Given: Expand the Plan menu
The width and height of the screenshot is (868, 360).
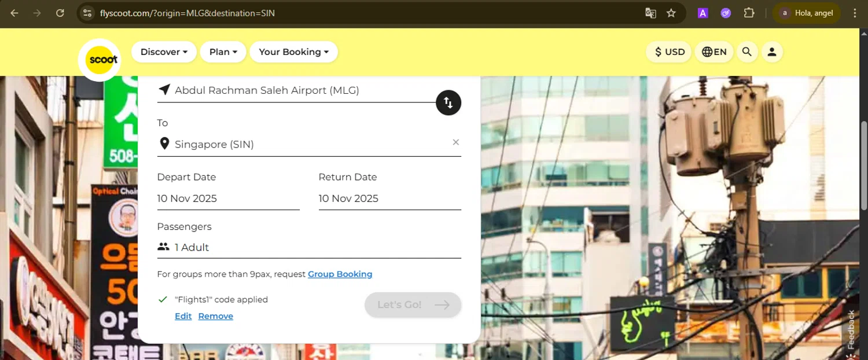Looking at the screenshot, I should coord(223,52).
